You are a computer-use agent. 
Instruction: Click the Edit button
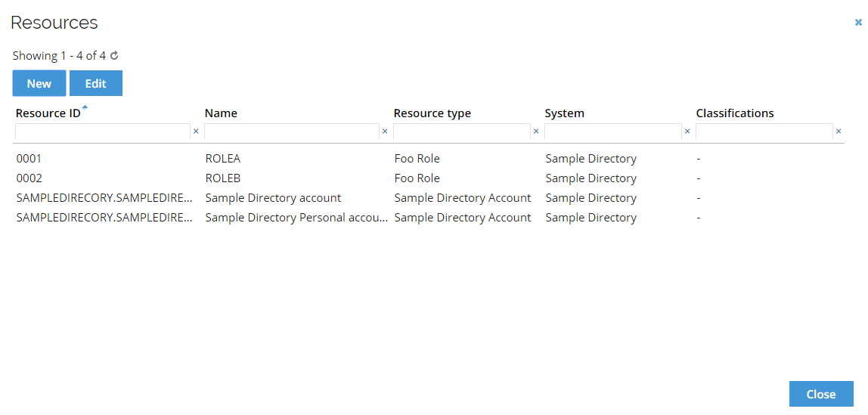point(96,84)
